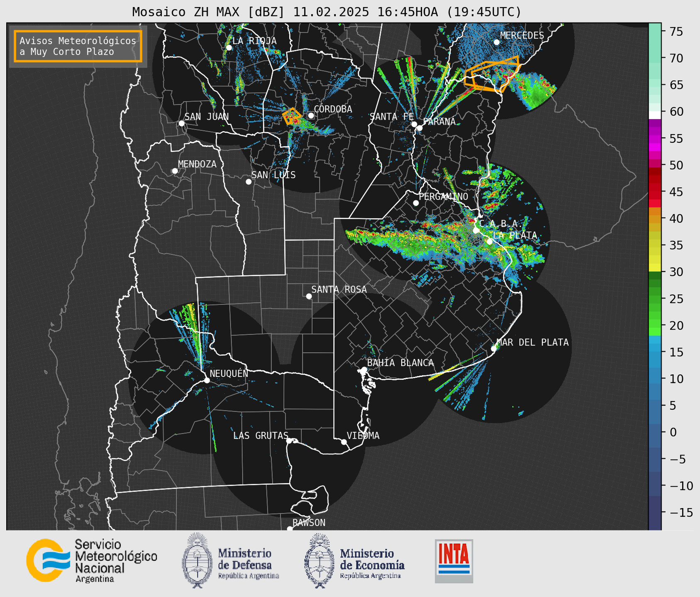Image resolution: width=700 pixels, height=597 pixels.
Task: Click the LAS GRUTAS city marker
Action: (289, 440)
